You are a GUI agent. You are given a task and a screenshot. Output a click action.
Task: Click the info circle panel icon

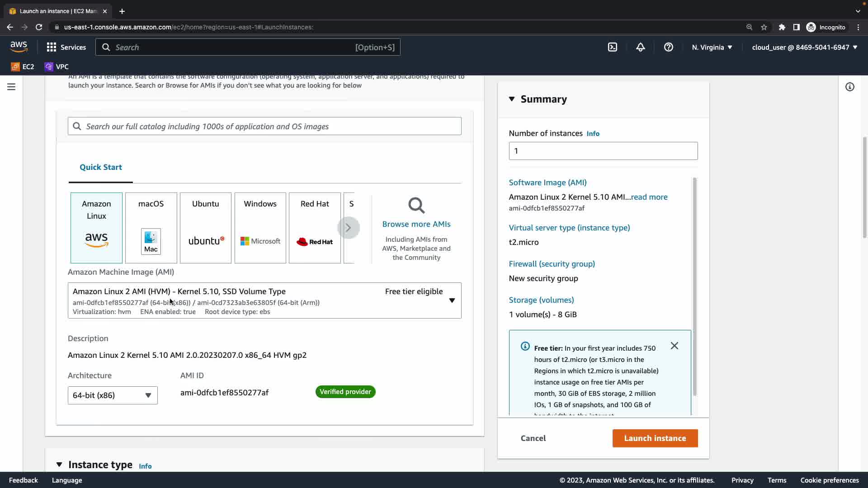coord(849,87)
